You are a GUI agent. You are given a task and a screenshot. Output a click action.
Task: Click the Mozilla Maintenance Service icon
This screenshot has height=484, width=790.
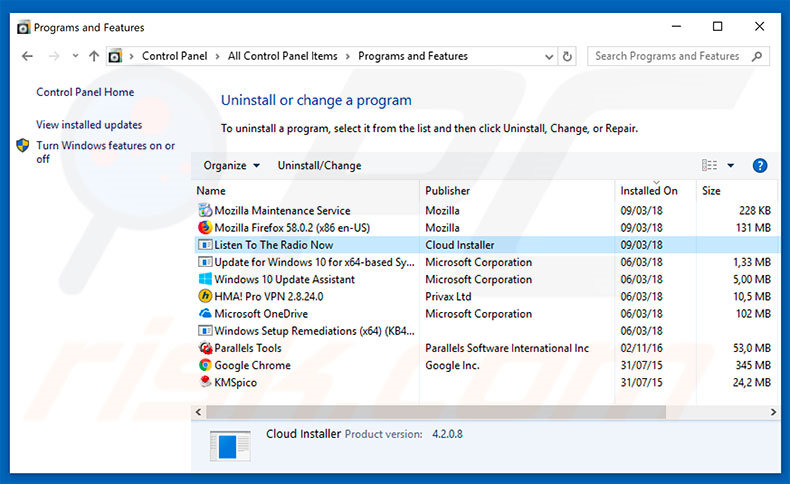205,210
